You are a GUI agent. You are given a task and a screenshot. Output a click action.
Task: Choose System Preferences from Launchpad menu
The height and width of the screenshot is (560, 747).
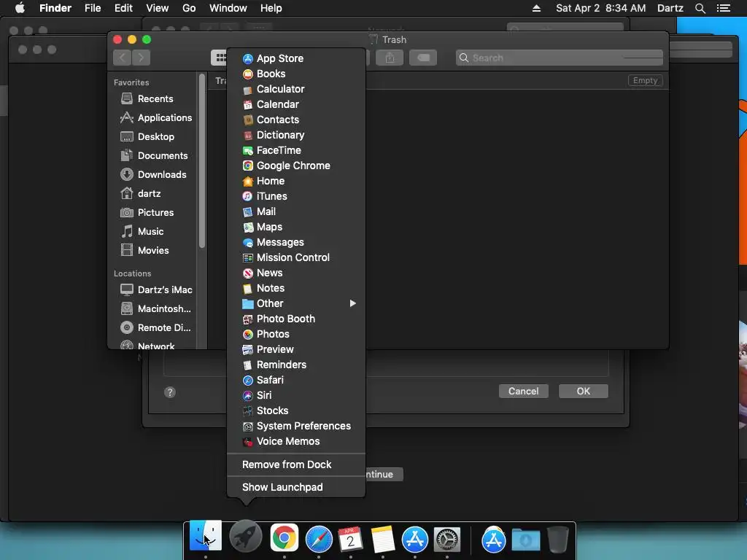(296, 426)
